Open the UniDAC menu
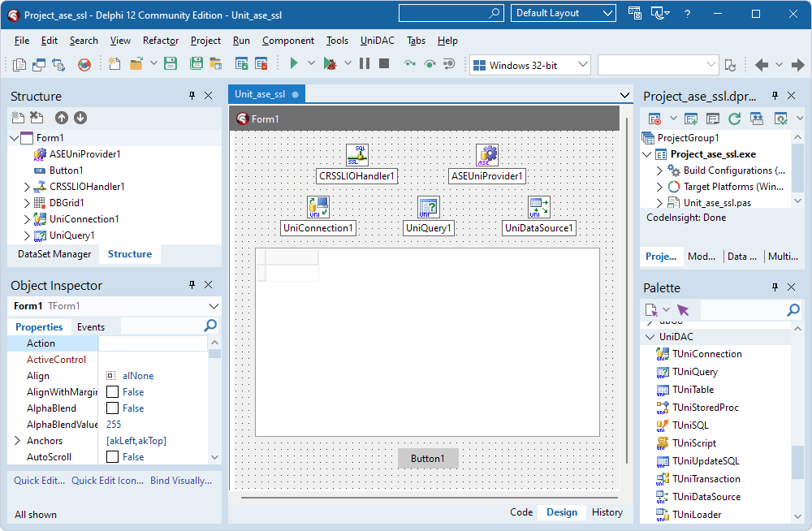 [x=375, y=40]
